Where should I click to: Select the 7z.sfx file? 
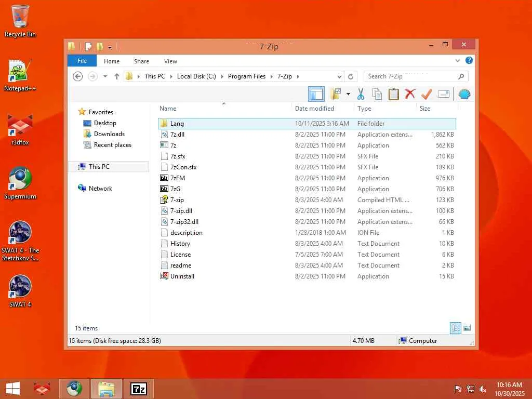point(307,156)
